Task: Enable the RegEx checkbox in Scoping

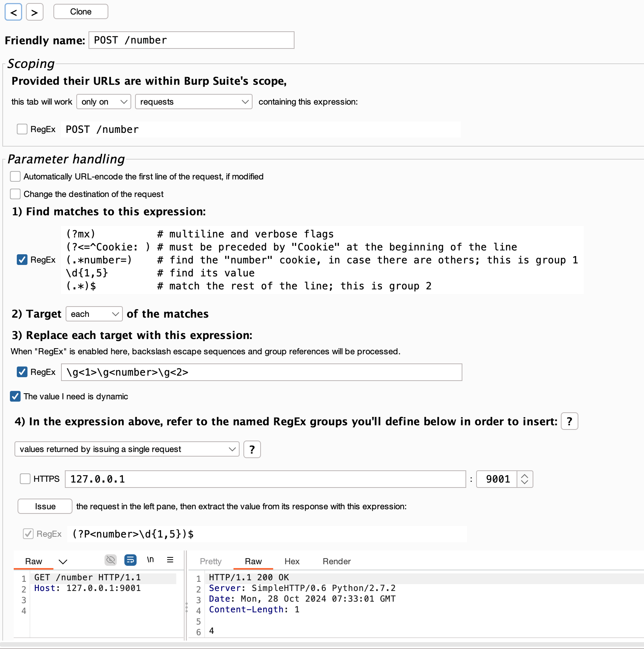Action: [22, 129]
